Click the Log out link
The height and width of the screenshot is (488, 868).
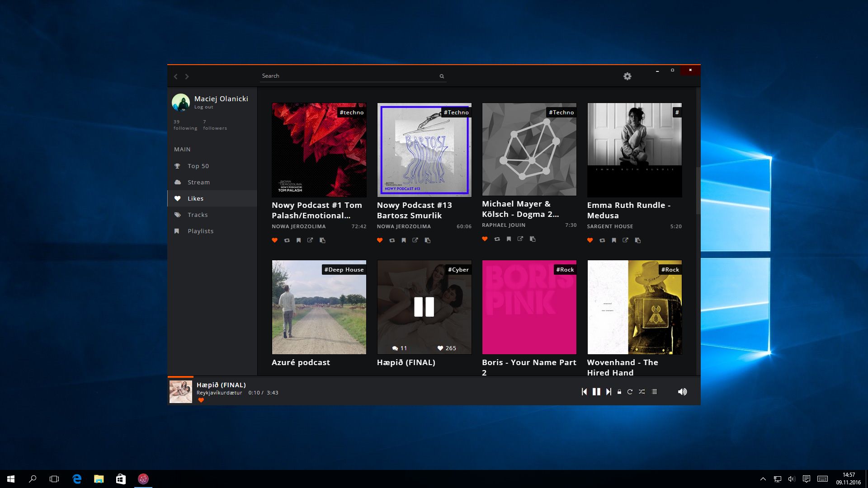click(x=203, y=107)
